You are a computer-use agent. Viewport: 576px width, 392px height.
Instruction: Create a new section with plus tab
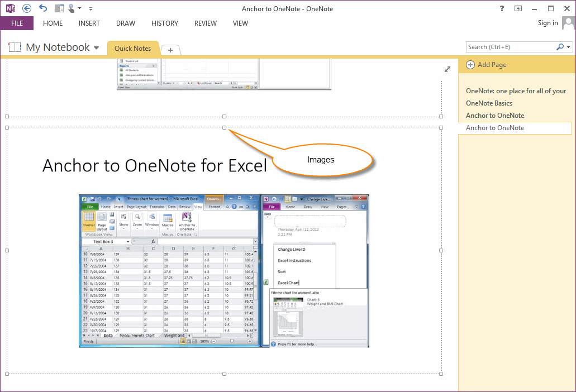click(x=170, y=50)
